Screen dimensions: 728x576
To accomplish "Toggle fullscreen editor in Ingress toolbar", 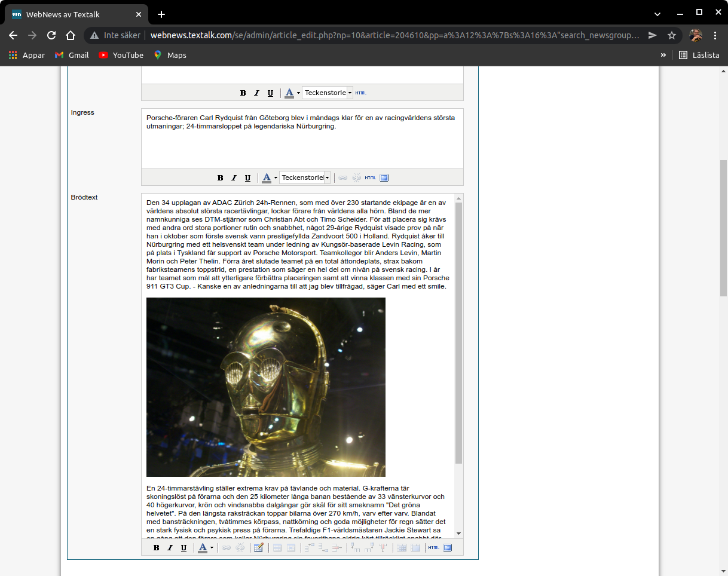I will pos(384,177).
